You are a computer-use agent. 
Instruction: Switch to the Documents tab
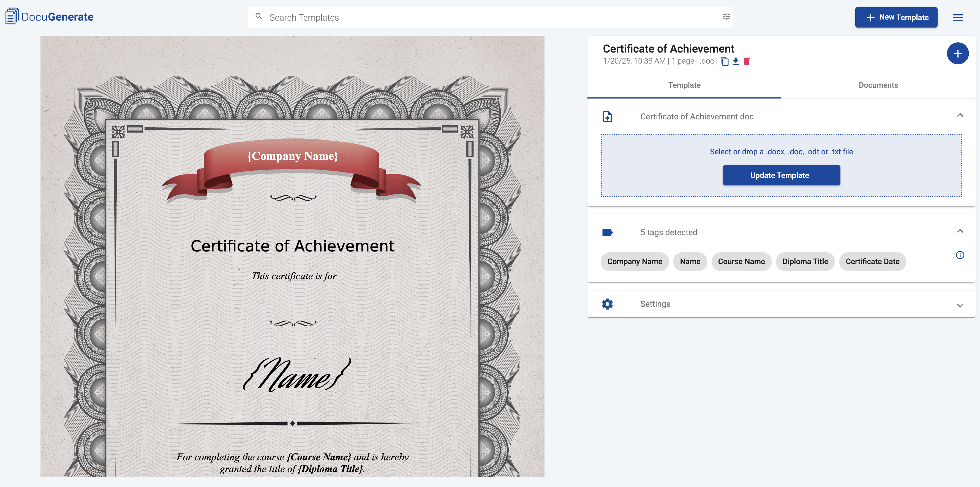click(x=878, y=85)
